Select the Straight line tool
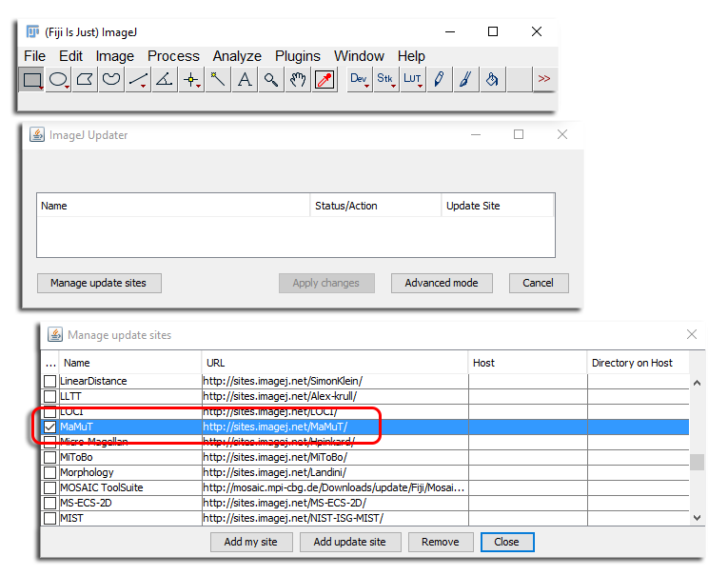The height and width of the screenshot is (576, 728). click(138, 79)
